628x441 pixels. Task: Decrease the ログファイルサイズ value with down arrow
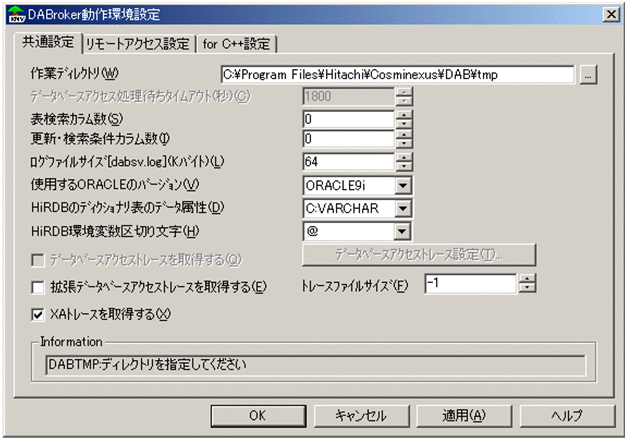(x=404, y=166)
